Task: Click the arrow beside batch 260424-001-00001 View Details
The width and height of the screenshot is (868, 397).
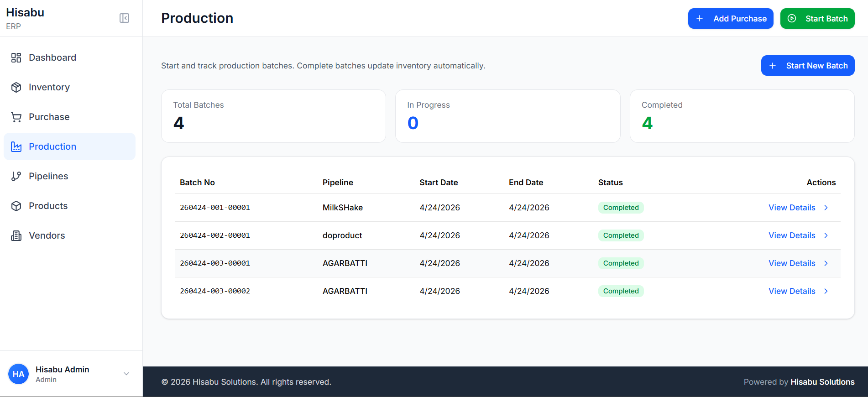Action: point(826,208)
